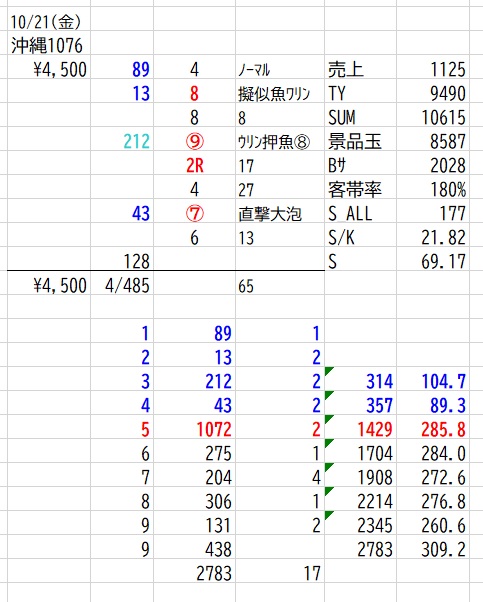Click green error marker beside 314
This screenshot has width=483, height=602.
pyautogui.click(x=329, y=371)
